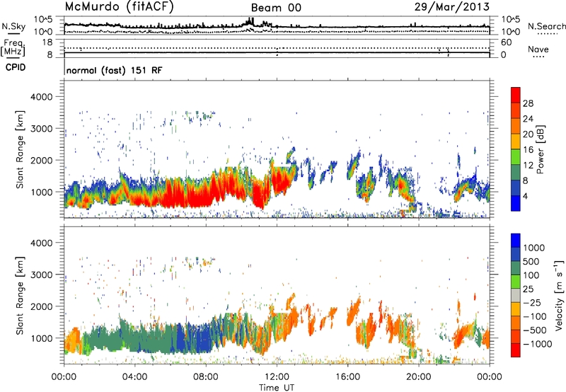The image size is (566, 392).
Task: Click the 16 tick on the power colorbar
Action: [528, 150]
